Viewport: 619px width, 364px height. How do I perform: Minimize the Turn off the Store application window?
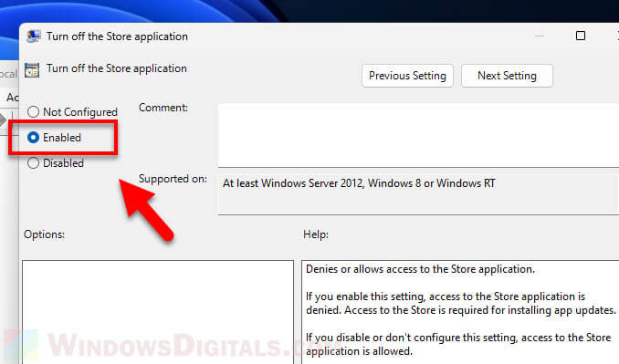point(540,36)
